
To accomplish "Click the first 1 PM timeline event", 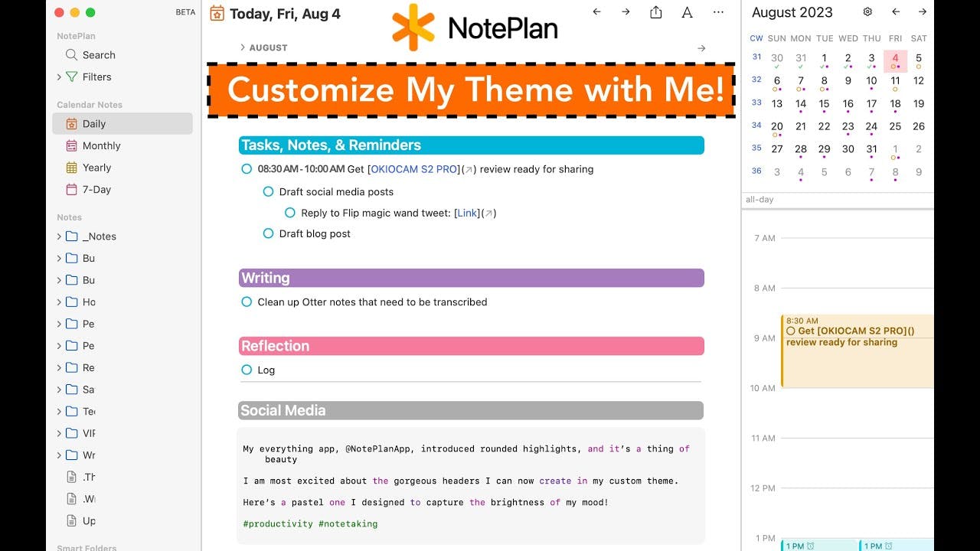I will tap(818, 545).
